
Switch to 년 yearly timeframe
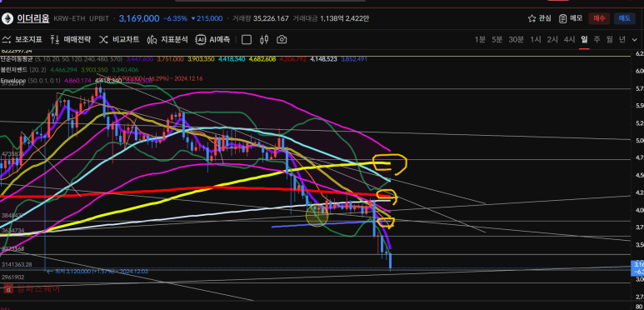pyautogui.click(x=622, y=40)
